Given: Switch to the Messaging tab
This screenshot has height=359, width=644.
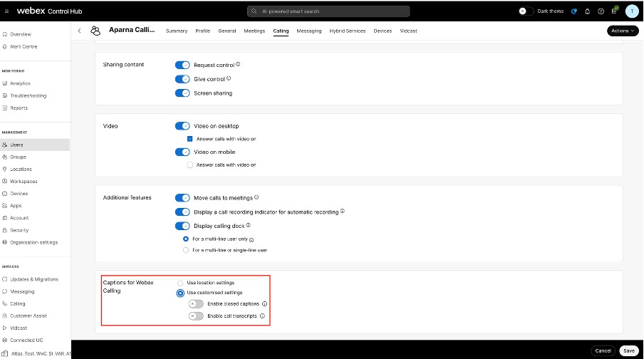Looking at the screenshot, I should pos(309,31).
